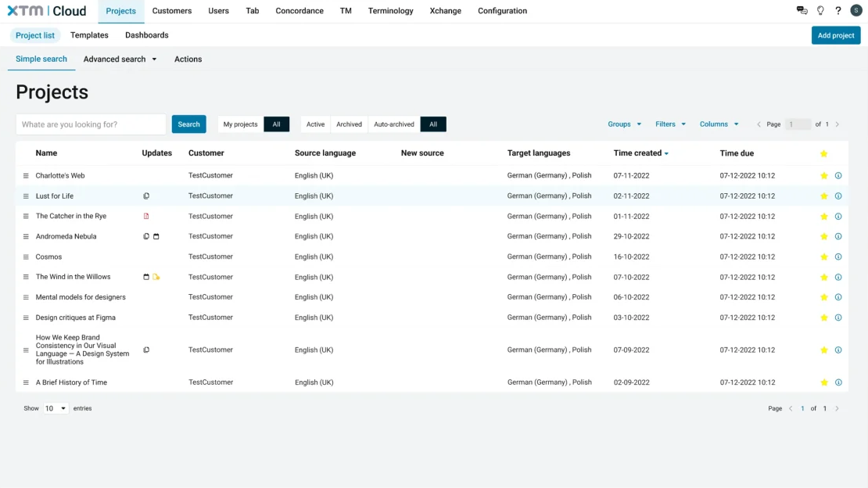The image size is (868, 488).
Task: Open the Actions tab
Action: pos(188,59)
